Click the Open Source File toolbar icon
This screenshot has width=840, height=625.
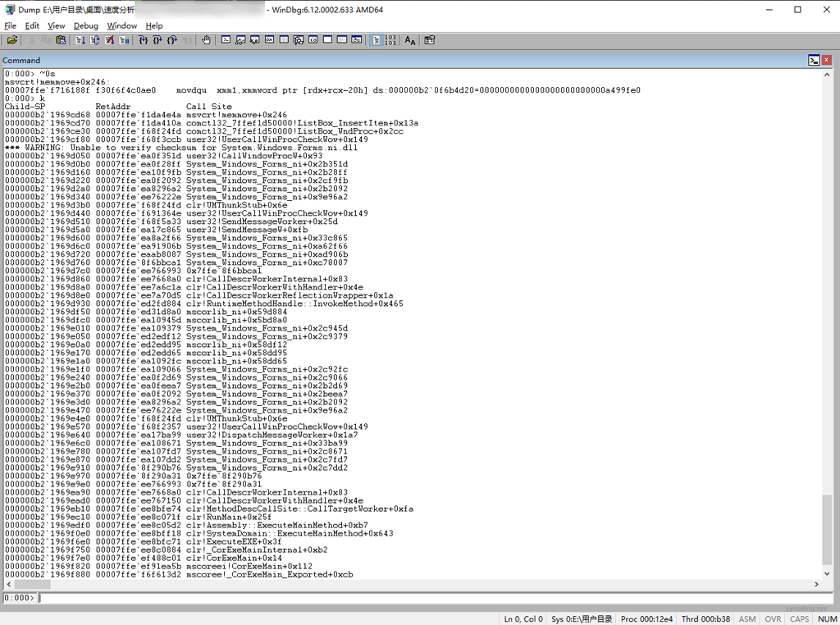coord(12,40)
